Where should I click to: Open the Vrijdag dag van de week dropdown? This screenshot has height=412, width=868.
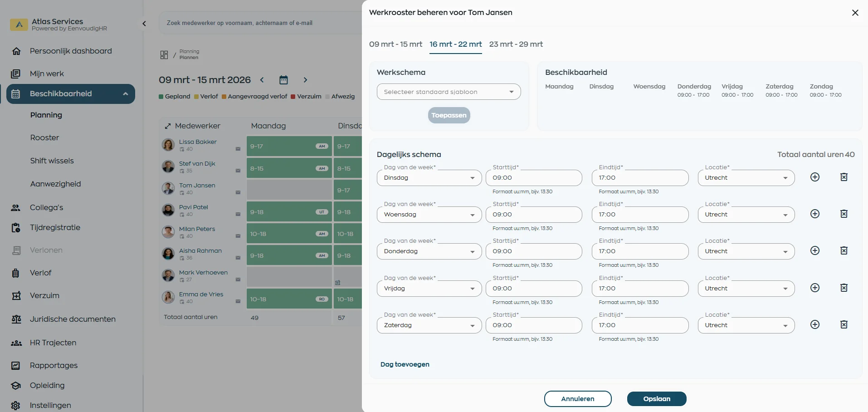point(429,289)
